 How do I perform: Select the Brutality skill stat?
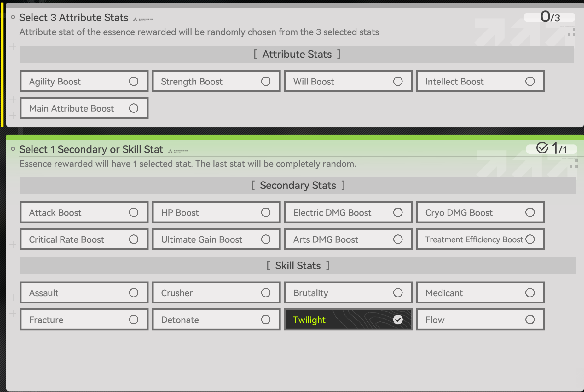[348, 293]
